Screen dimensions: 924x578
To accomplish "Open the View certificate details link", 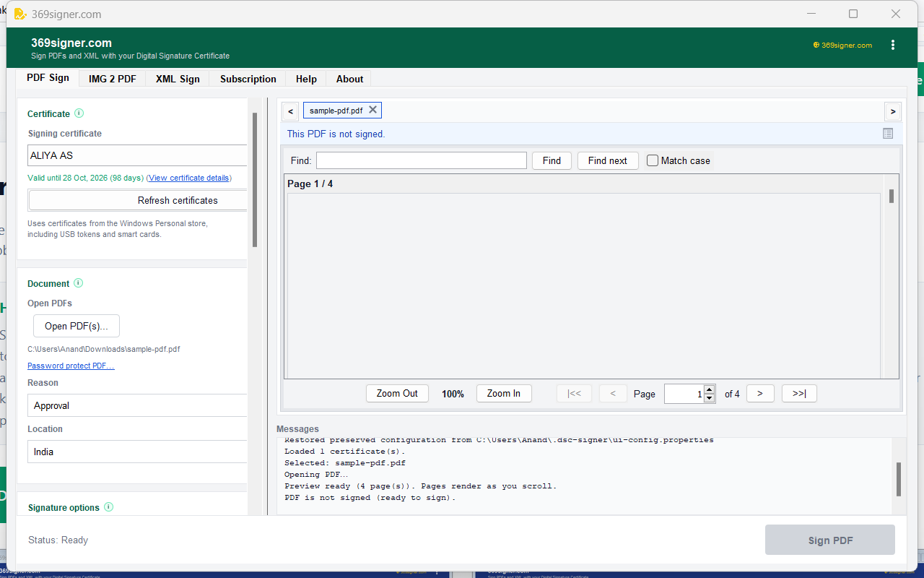I will coord(189,178).
